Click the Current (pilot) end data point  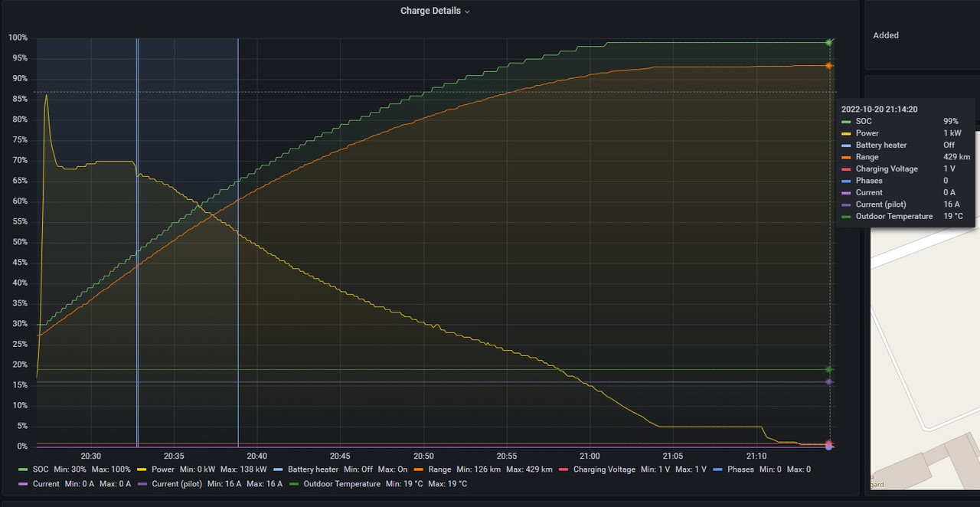point(829,381)
